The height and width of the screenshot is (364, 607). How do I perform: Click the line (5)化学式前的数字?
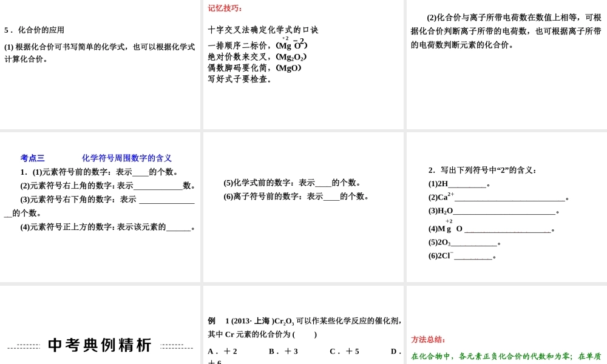[293, 183]
